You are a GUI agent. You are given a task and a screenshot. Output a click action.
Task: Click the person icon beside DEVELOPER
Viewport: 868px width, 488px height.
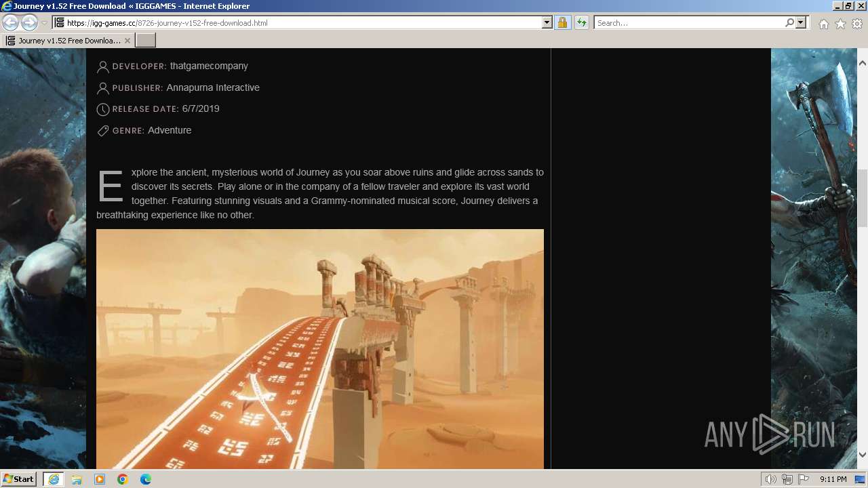click(103, 66)
